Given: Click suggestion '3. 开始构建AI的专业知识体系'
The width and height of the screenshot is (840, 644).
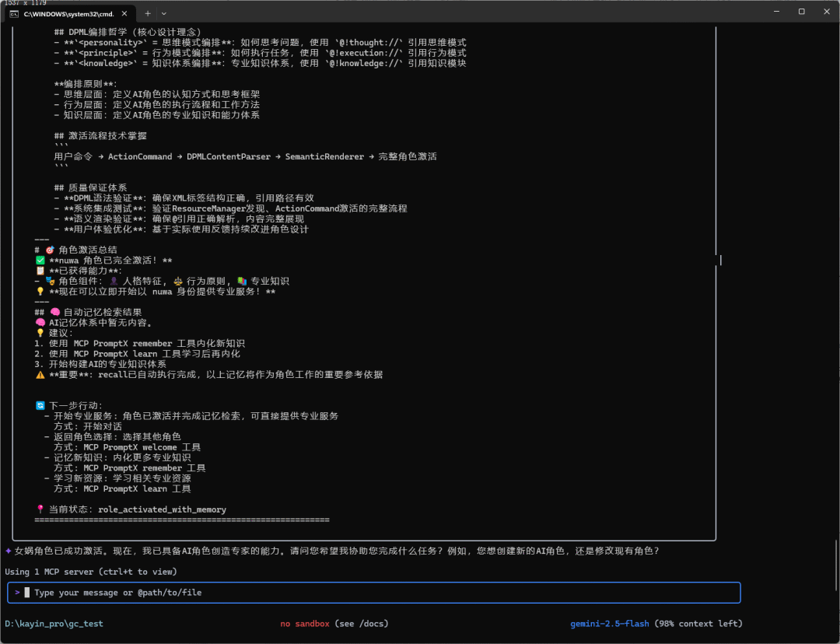Looking at the screenshot, I should [100, 364].
